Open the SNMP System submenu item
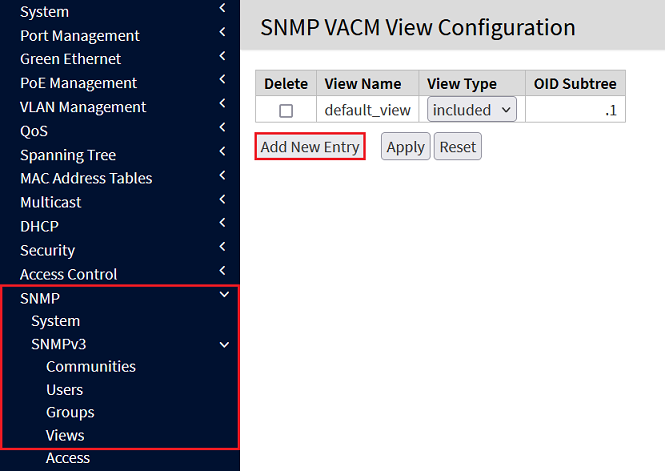 point(55,321)
